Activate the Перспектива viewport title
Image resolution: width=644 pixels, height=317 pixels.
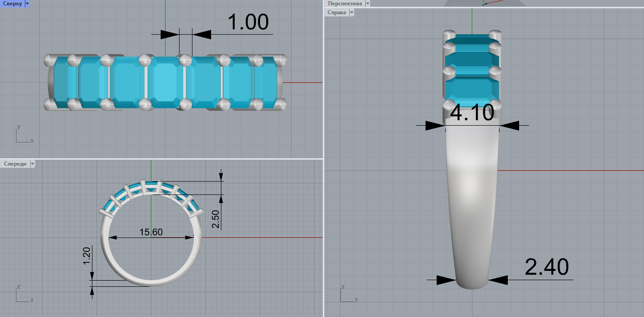click(x=344, y=3)
